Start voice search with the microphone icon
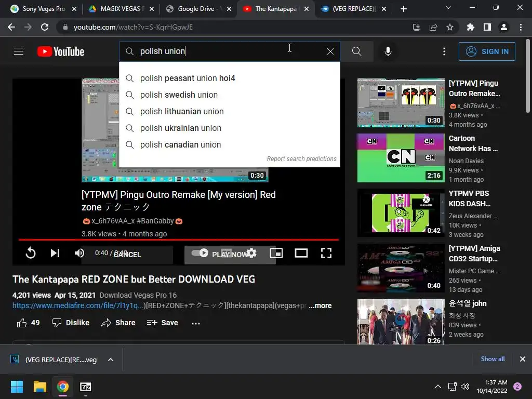532x399 pixels. pyautogui.click(x=388, y=51)
